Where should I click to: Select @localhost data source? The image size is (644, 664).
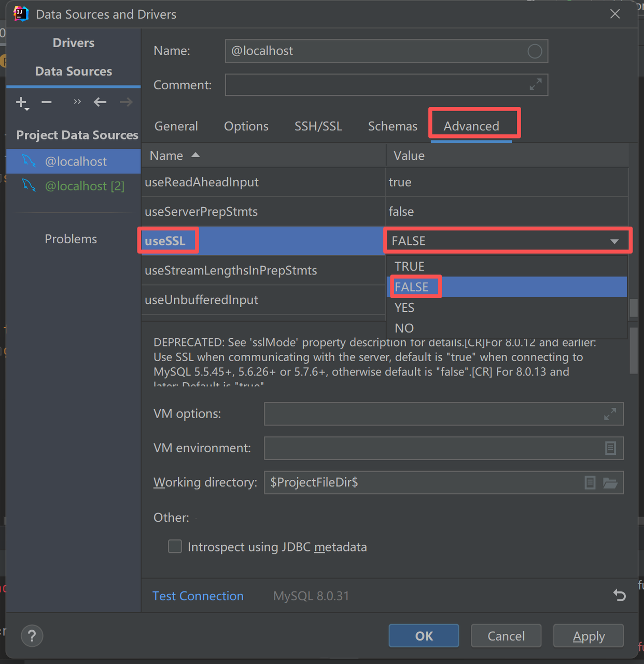[x=74, y=161]
